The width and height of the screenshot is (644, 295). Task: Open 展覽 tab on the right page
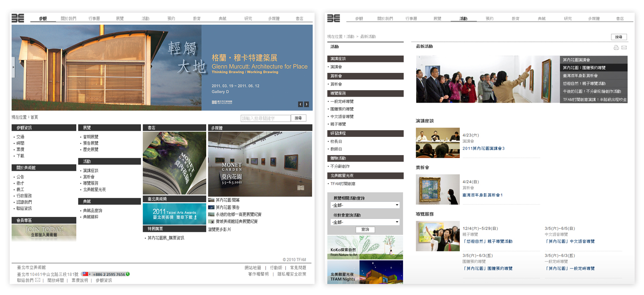pyautogui.click(x=437, y=19)
